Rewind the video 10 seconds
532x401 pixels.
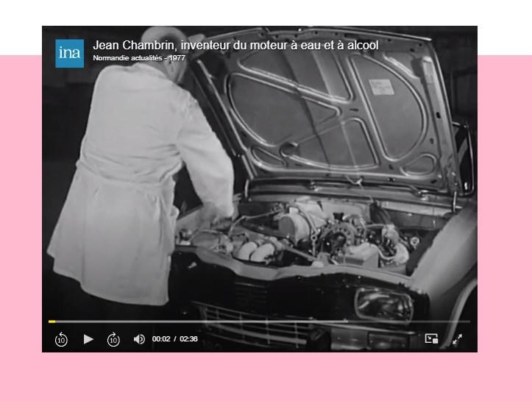pos(61,339)
